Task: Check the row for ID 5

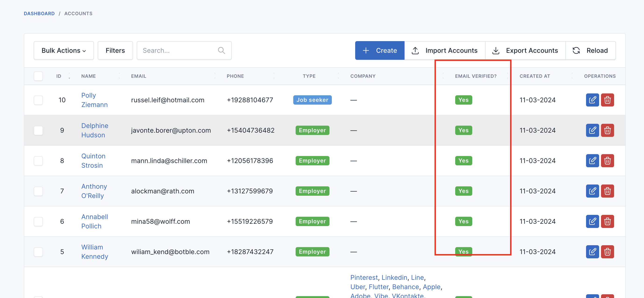Action: [38, 252]
